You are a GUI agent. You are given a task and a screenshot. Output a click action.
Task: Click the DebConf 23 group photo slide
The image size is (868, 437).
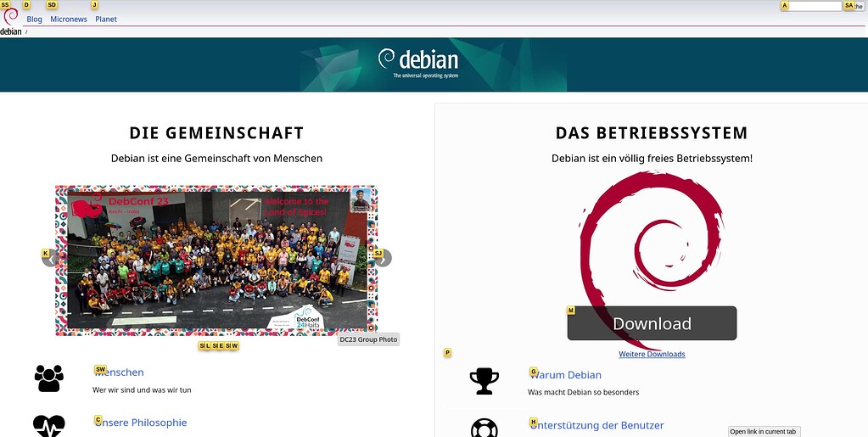coord(216,259)
